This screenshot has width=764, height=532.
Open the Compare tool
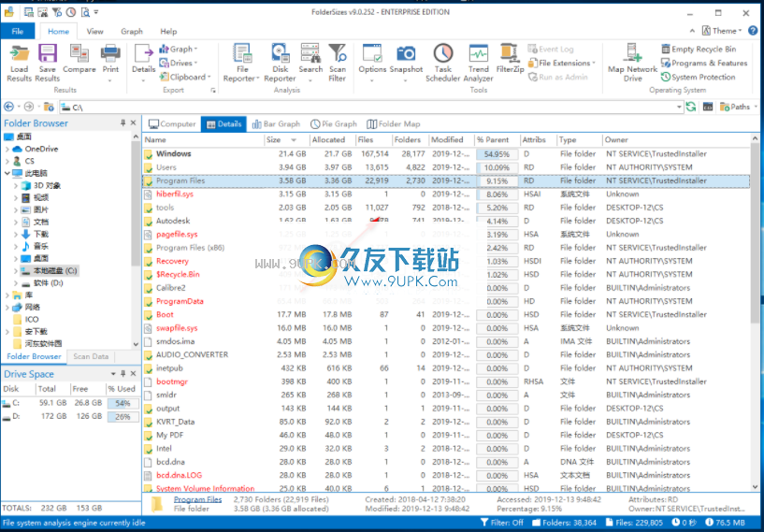(79, 60)
